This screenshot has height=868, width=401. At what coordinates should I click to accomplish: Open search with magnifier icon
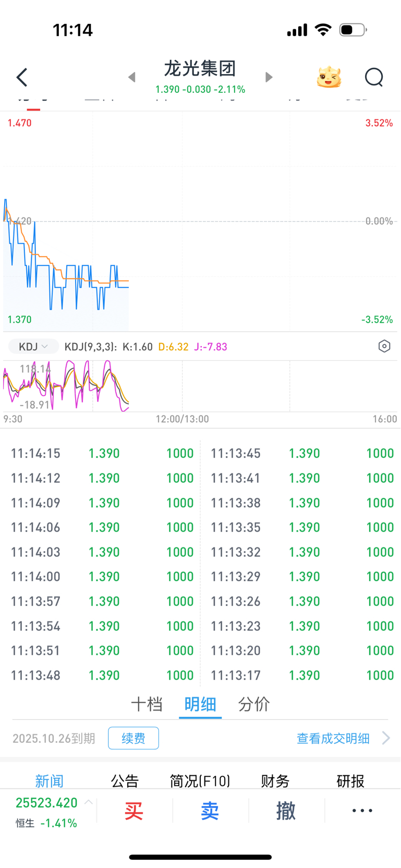click(x=374, y=77)
